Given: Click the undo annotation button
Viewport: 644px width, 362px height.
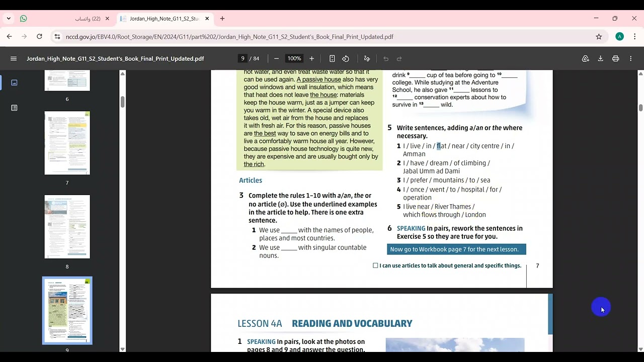Looking at the screenshot, I should coord(386,59).
